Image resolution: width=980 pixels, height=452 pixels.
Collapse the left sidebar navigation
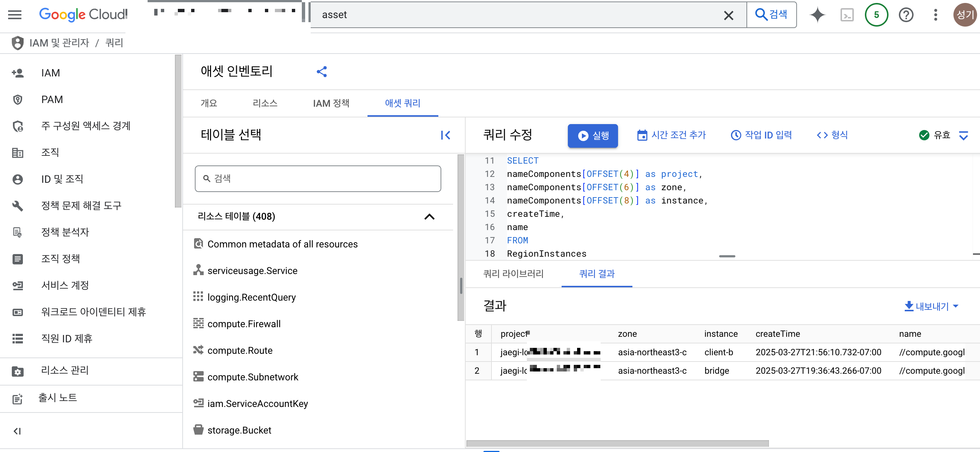coord(17,431)
